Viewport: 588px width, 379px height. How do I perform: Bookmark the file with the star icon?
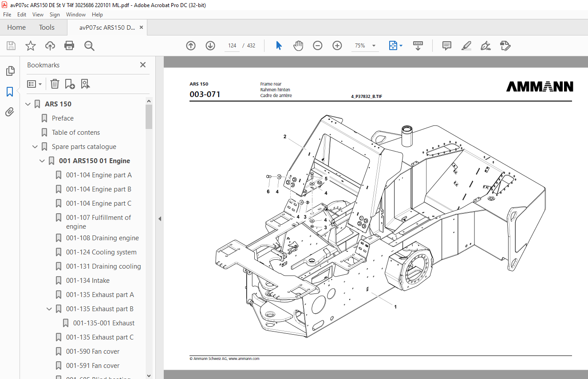(x=30, y=46)
